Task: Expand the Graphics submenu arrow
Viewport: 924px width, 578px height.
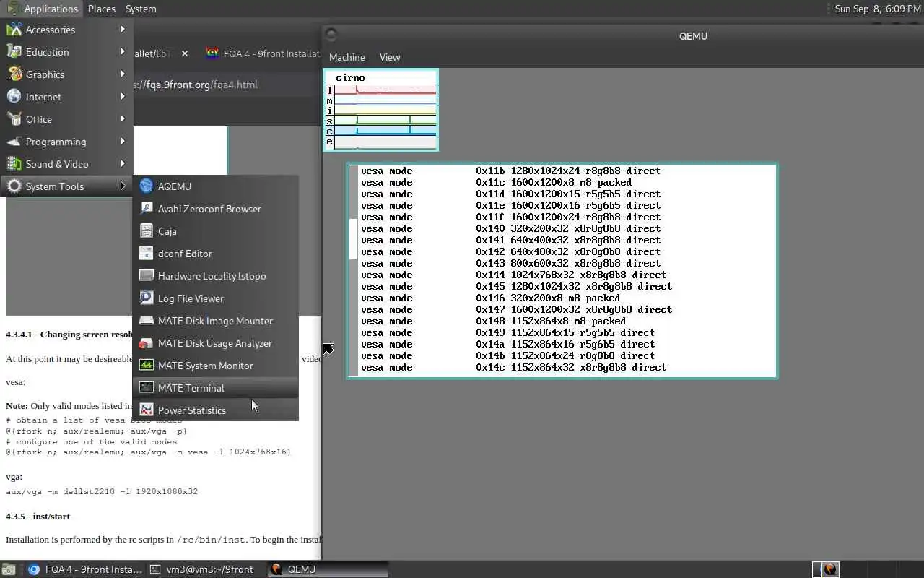Action: [x=123, y=74]
